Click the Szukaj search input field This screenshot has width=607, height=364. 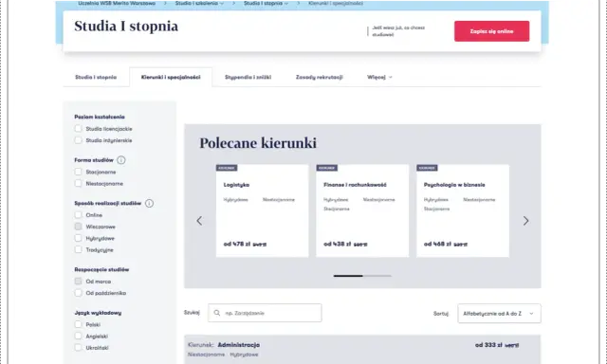click(265, 313)
